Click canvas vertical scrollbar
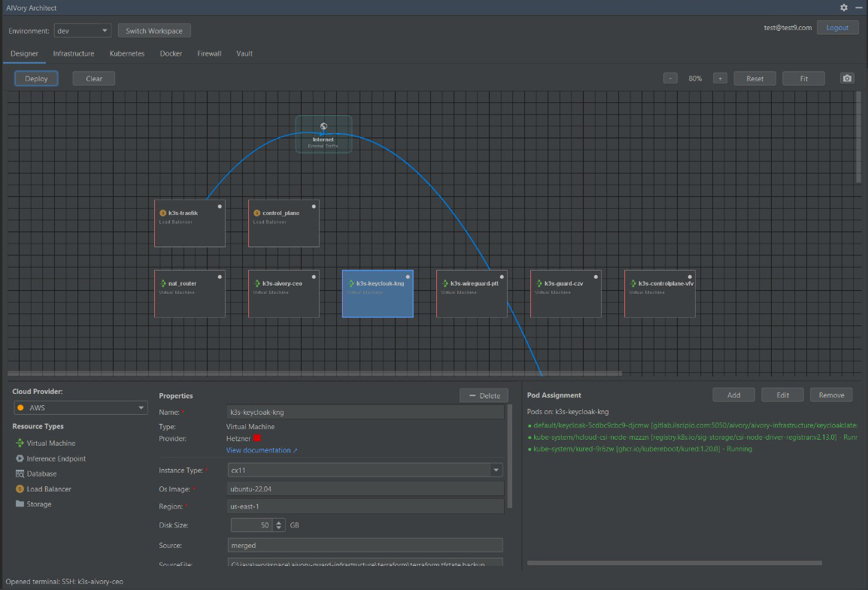Image resolution: width=868 pixels, height=590 pixels. pyautogui.click(x=858, y=137)
